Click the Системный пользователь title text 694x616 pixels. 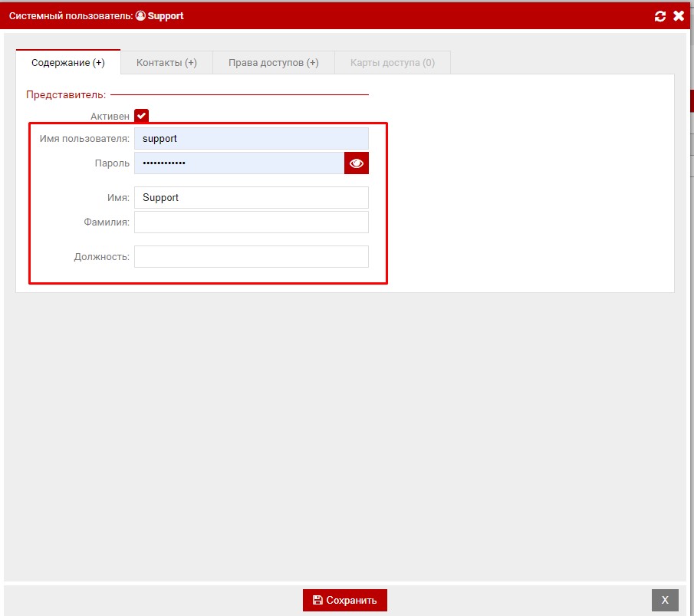[x=71, y=15]
